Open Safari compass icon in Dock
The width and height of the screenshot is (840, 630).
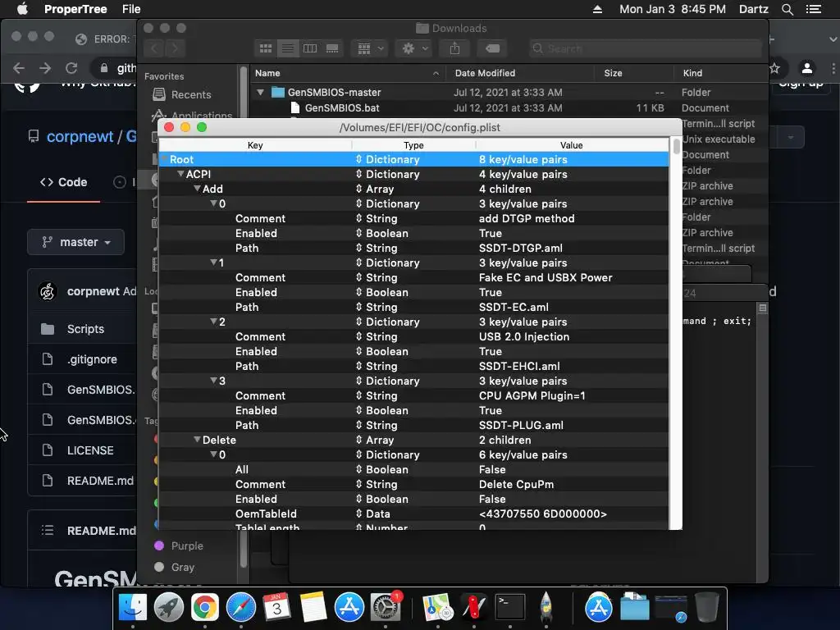(241, 608)
